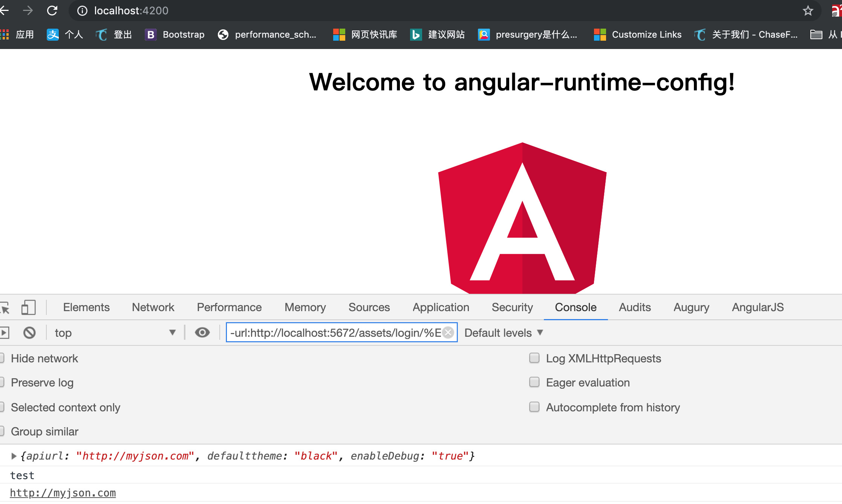Expand the apiurl object in the console
842x504 pixels.
(14, 456)
